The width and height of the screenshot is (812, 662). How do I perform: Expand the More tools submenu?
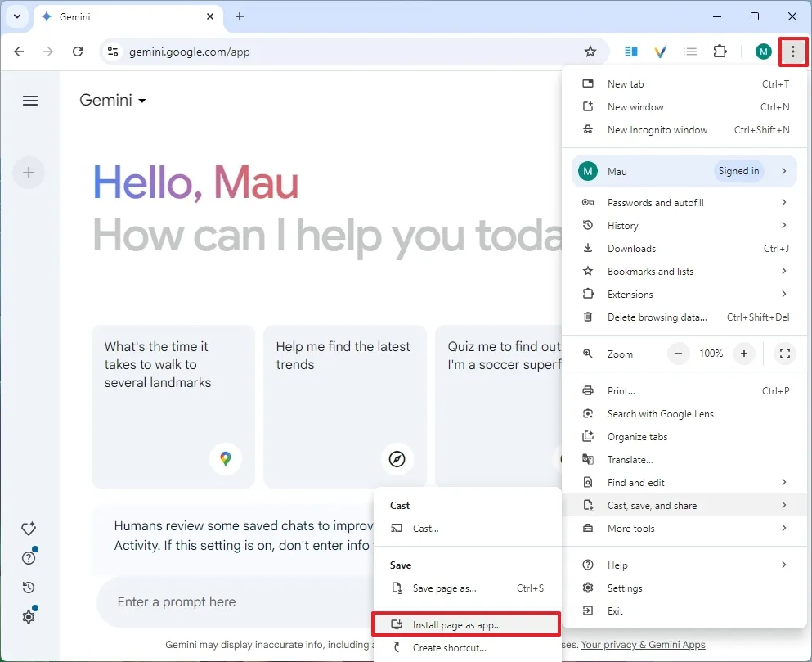pyautogui.click(x=629, y=529)
